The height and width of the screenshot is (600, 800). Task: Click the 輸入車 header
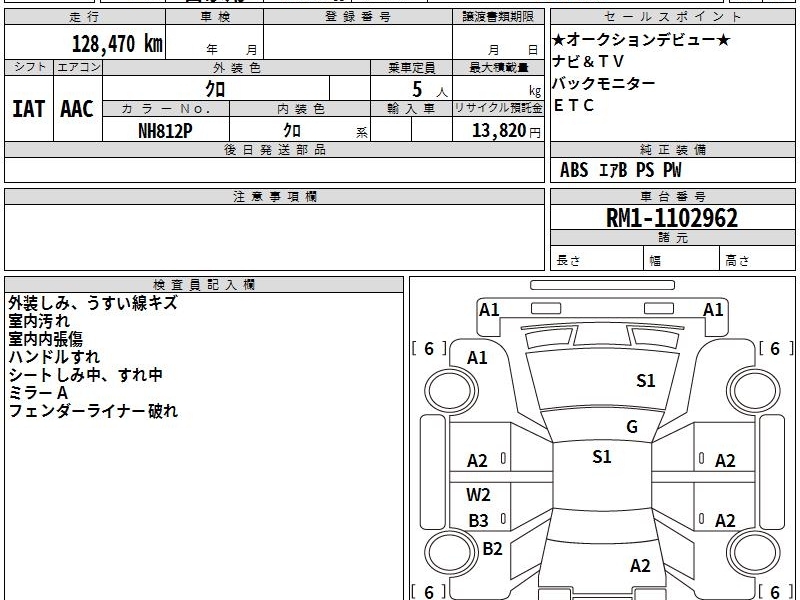pyautogui.click(x=411, y=109)
